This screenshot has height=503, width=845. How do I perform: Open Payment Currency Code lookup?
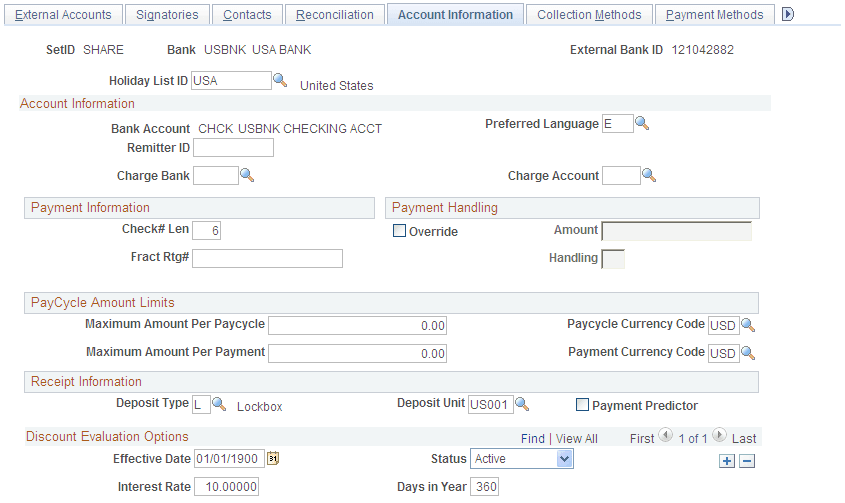pyautogui.click(x=748, y=353)
